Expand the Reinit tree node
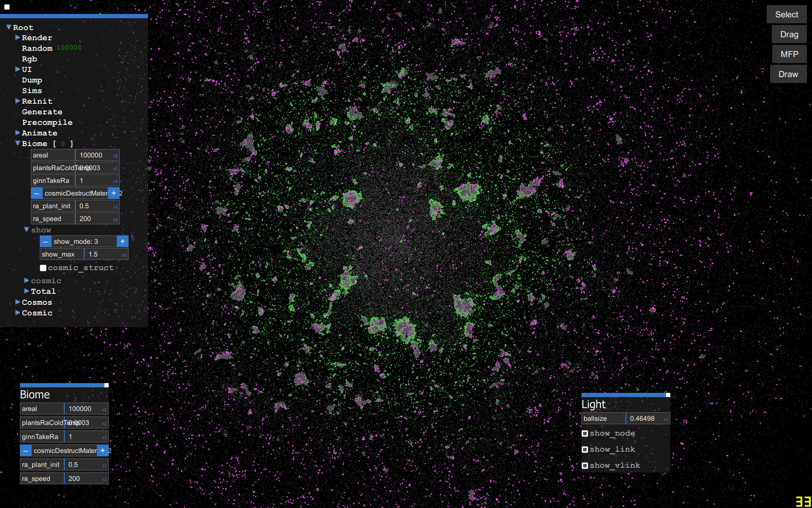 [x=18, y=101]
